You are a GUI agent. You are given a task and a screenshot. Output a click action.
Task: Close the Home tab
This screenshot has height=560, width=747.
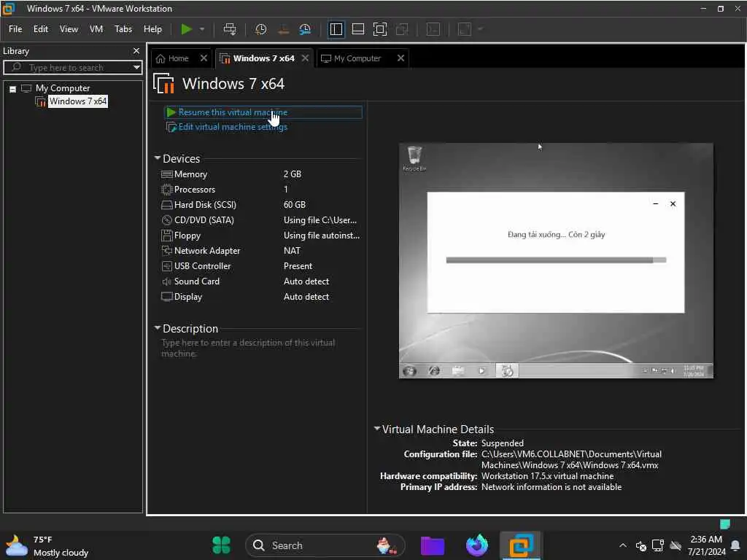coord(204,58)
